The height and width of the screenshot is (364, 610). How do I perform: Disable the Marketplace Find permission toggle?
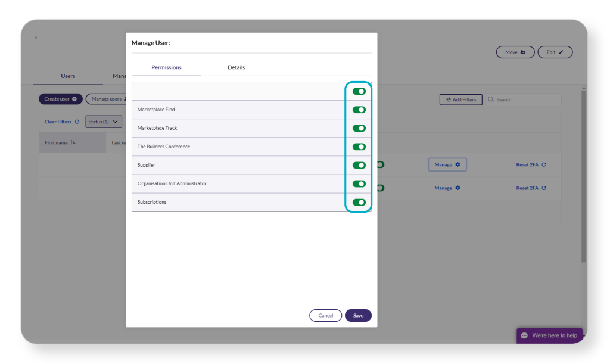359,109
